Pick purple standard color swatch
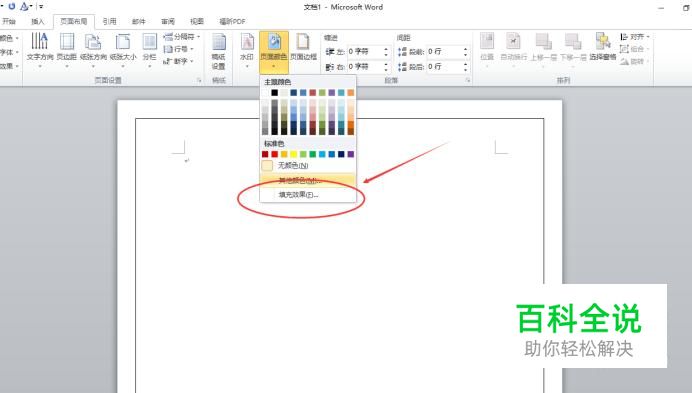The height and width of the screenshot is (393, 692). click(x=350, y=154)
